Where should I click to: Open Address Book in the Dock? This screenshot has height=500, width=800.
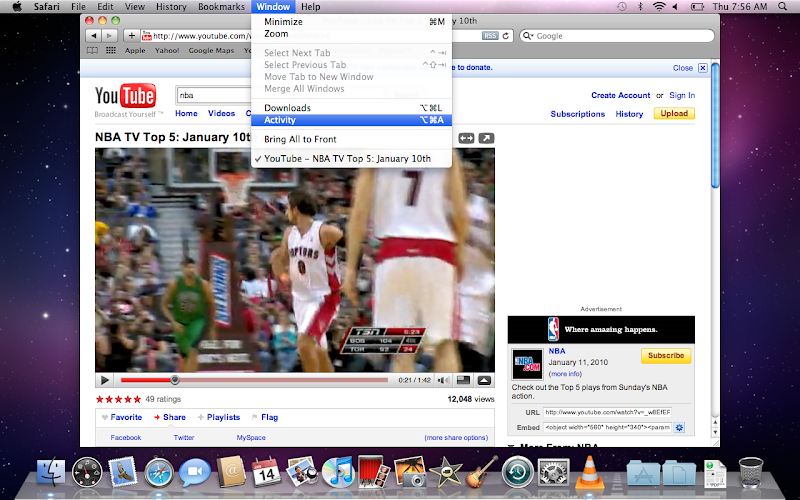[231, 471]
